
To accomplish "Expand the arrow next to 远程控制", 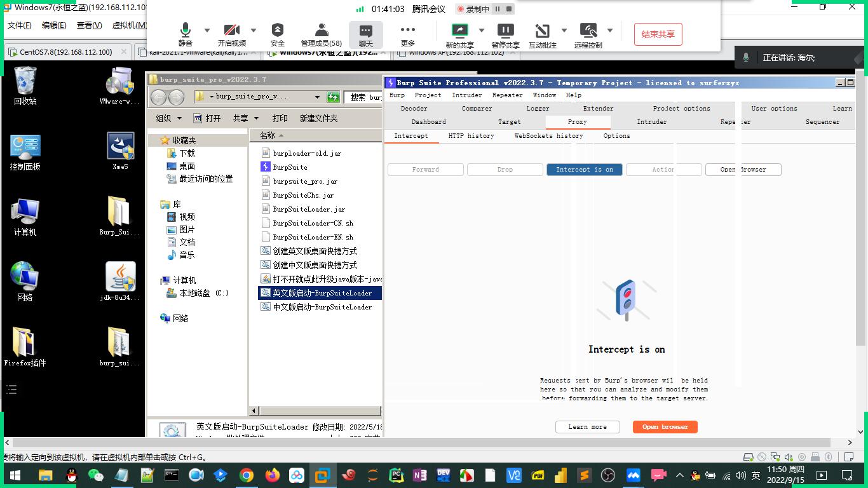I will [x=610, y=30].
